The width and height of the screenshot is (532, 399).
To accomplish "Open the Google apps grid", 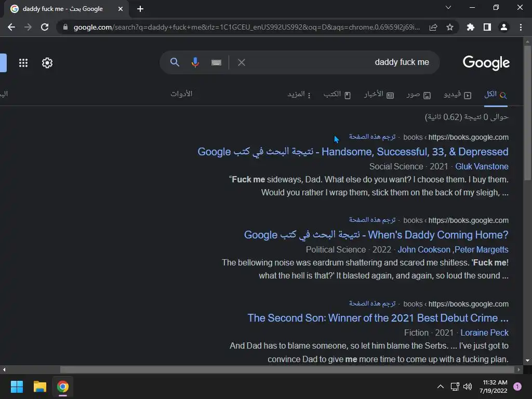I will pyautogui.click(x=23, y=63).
